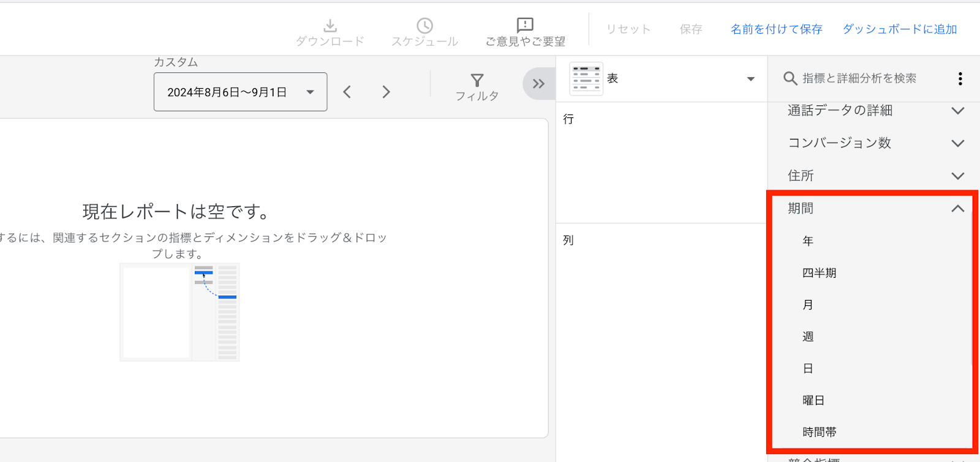This screenshot has height=462, width=980.
Task: Select the 月 dimension
Action: 808,305
